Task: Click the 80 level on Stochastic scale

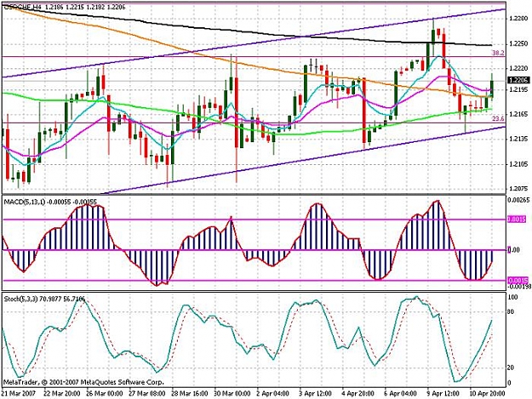Action: click(x=512, y=312)
